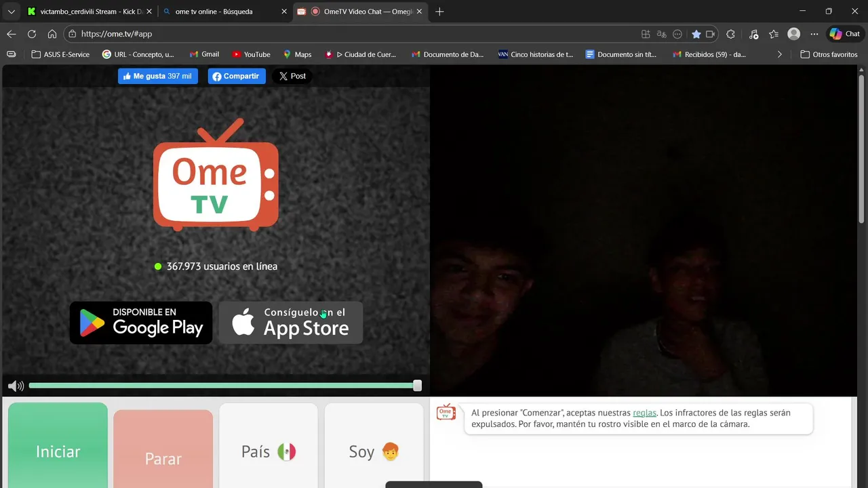Image resolution: width=868 pixels, height=488 pixels.
Task: Click the remote webcam video feed
Action: click(644, 230)
